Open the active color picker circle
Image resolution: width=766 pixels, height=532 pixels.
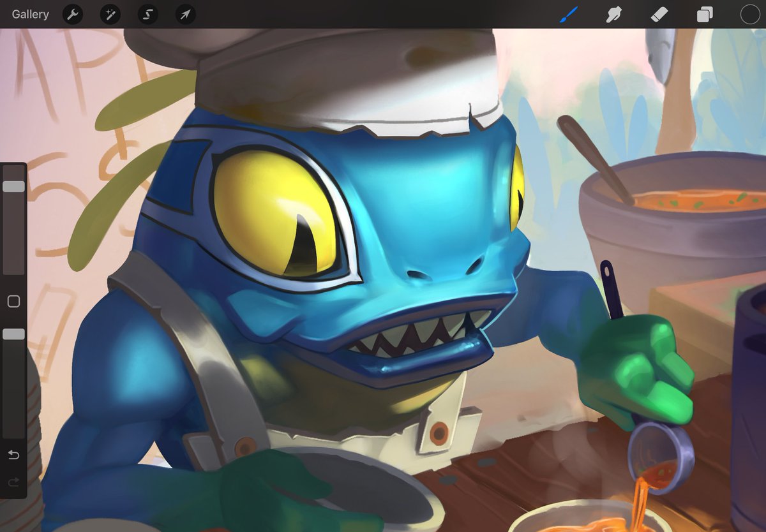coord(750,14)
